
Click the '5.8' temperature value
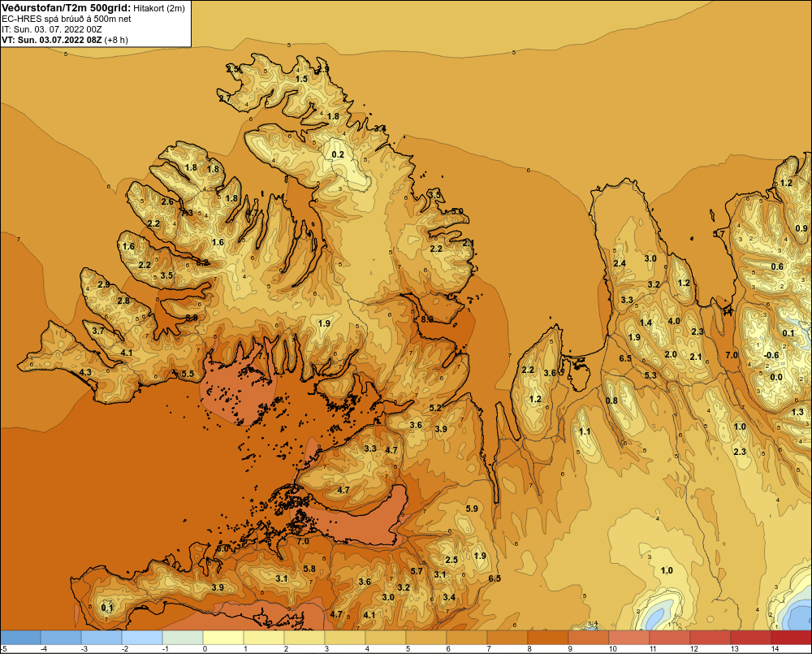(309, 569)
